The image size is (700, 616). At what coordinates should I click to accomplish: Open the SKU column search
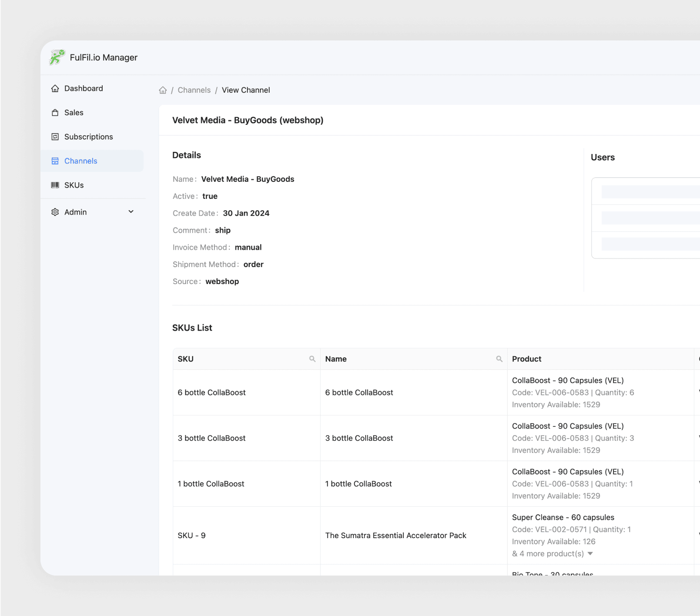click(312, 359)
